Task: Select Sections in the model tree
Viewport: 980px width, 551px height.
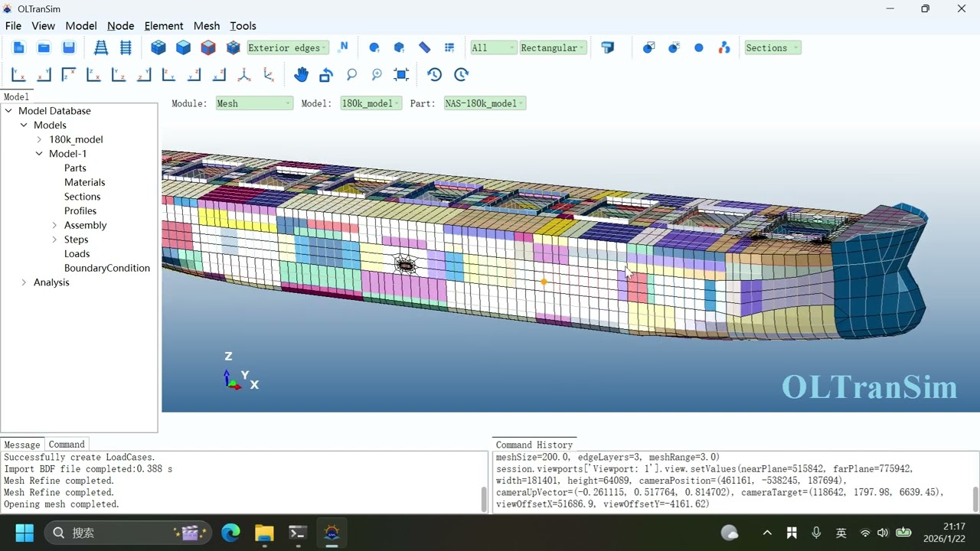Action: coord(83,197)
